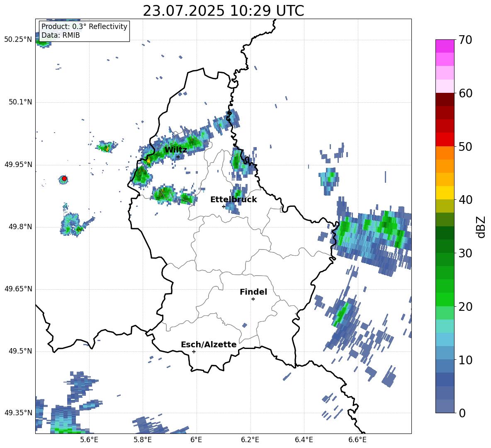Click the Wiltz city label
Image resolution: width=491 pixels, height=448 pixels.
point(176,150)
